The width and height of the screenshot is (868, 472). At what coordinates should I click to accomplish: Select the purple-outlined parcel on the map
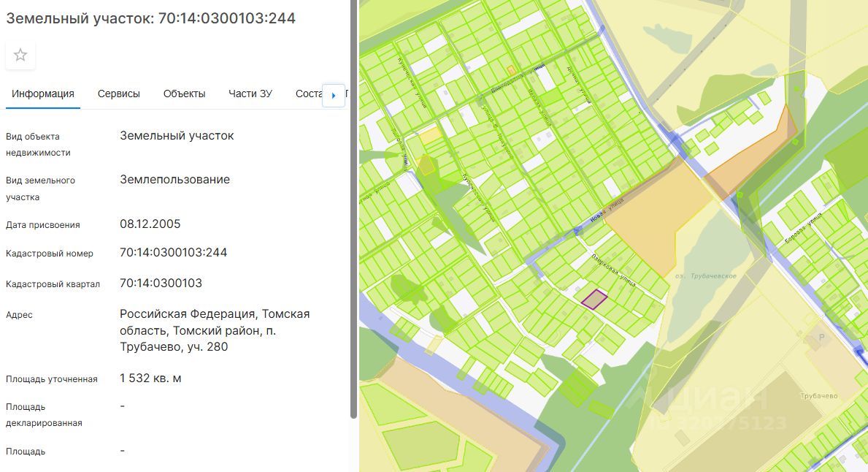click(x=594, y=299)
